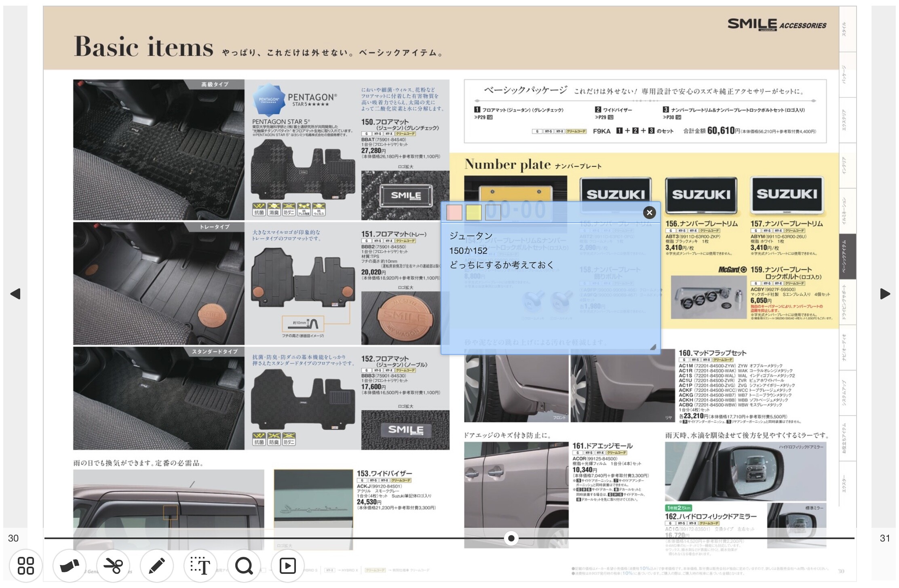899x588 pixels.
Task: Open the システムアップ side tab
Action: click(x=847, y=393)
